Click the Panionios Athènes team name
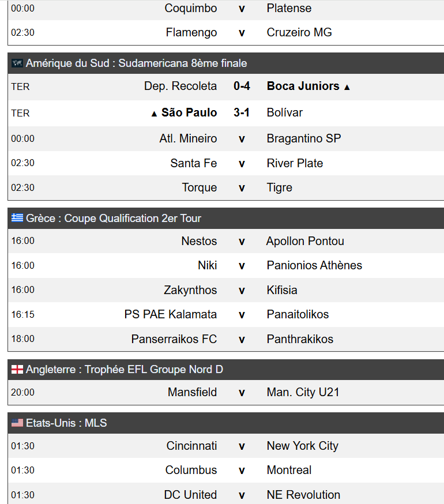This screenshot has height=504, width=444. [314, 265]
